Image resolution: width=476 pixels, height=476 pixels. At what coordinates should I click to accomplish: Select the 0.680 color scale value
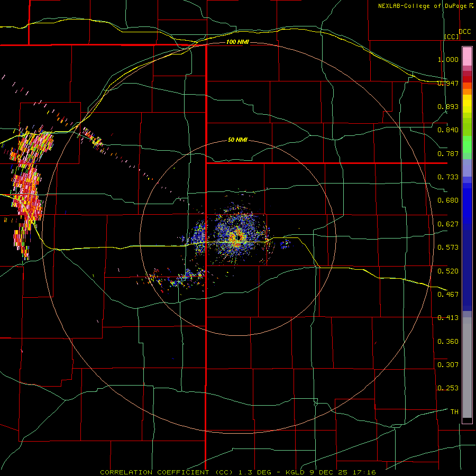pos(448,200)
